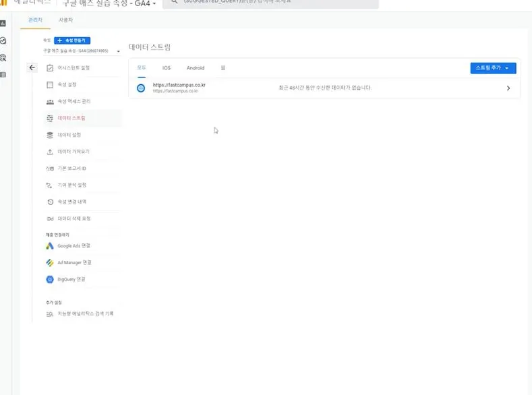The width and height of the screenshot is (532, 395).
Task: Switch to the 사용자 tab
Action: [66, 20]
